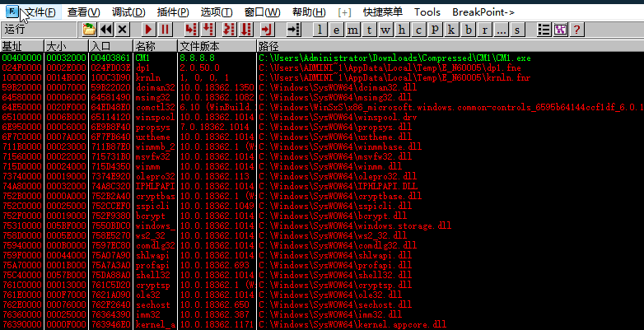This screenshot has height=330, width=644.
Task: Close the debugged program with X icon
Action: click(x=123, y=30)
